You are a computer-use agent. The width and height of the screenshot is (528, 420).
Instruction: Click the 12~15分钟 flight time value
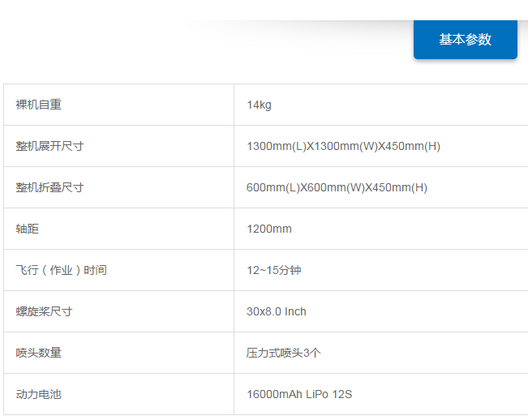click(273, 270)
